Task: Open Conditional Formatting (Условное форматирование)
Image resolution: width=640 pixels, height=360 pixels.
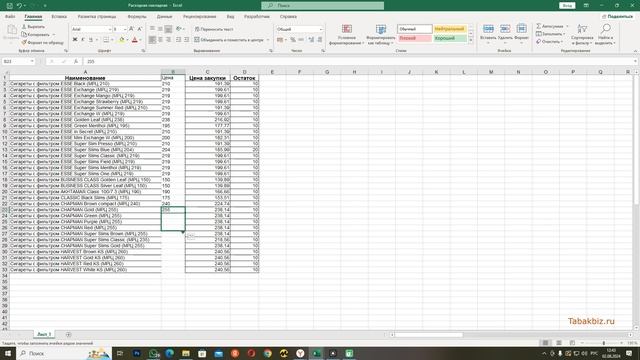Action: pos(346,34)
